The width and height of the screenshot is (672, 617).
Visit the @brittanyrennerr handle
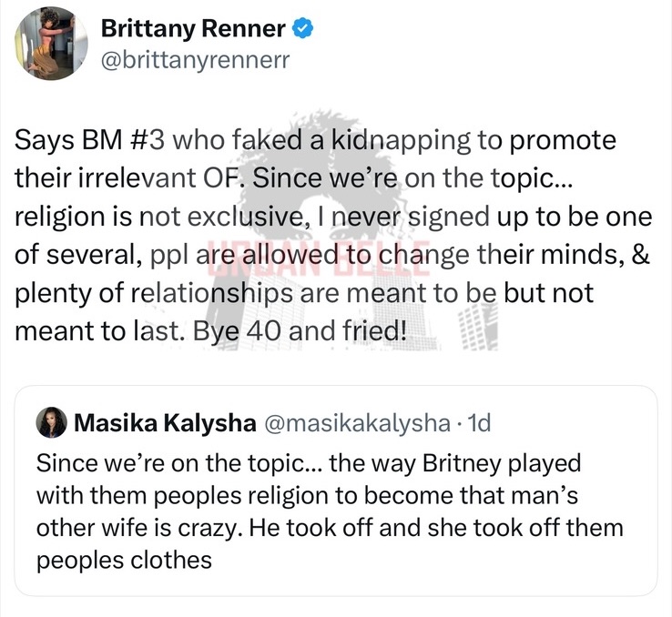[x=178, y=60]
